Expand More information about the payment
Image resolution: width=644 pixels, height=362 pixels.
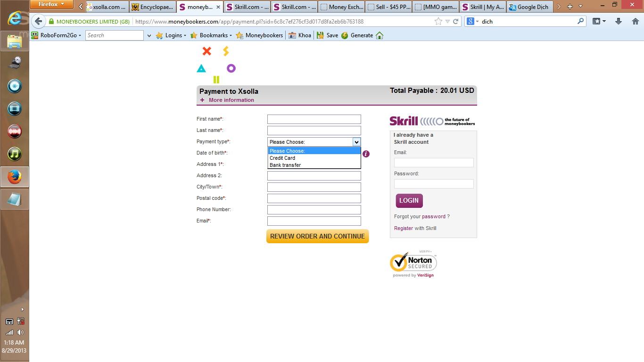point(227,100)
